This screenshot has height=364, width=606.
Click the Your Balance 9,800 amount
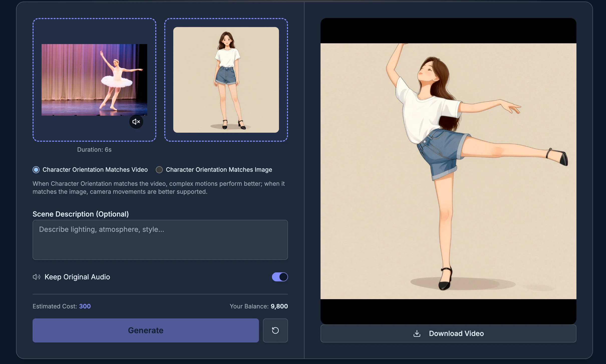click(x=279, y=306)
